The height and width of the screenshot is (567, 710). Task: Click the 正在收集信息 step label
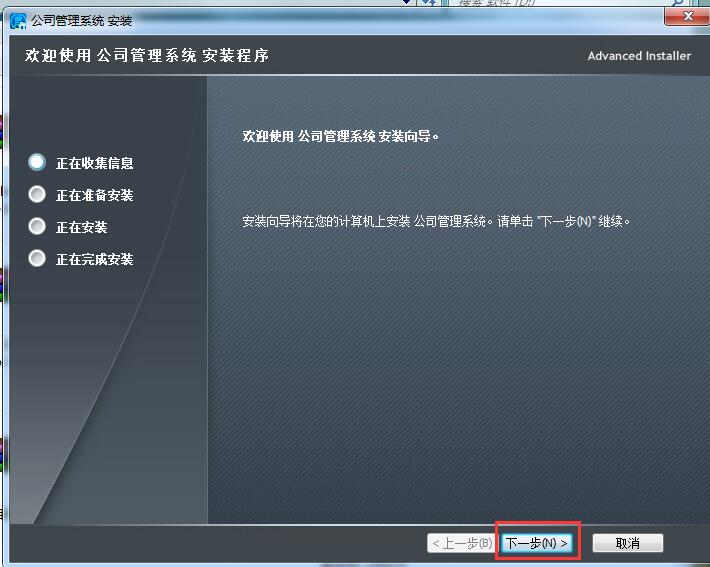(x=94, y=163)
